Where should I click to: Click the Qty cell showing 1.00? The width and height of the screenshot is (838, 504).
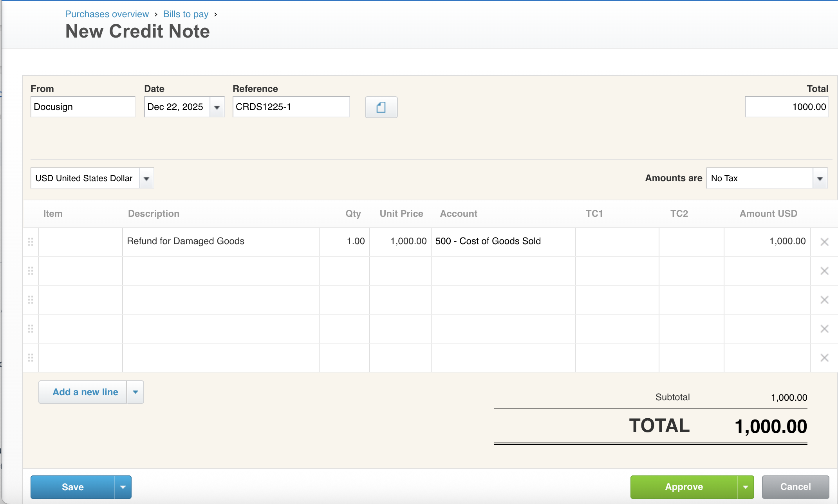tap(344, 242)
